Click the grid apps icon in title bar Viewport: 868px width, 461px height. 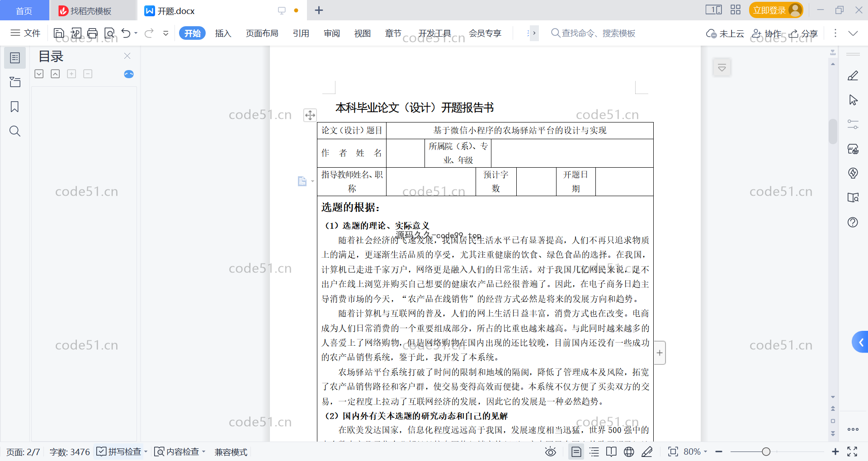736,9
